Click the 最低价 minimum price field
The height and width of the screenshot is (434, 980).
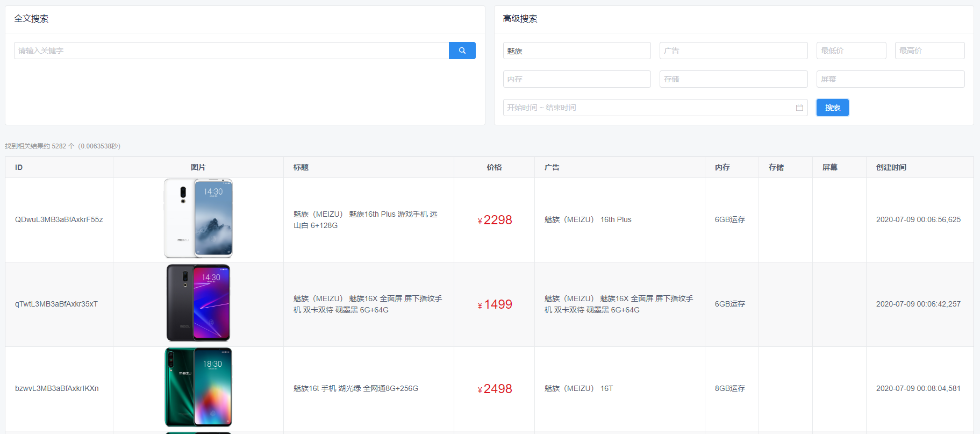(x=851, y=51)
